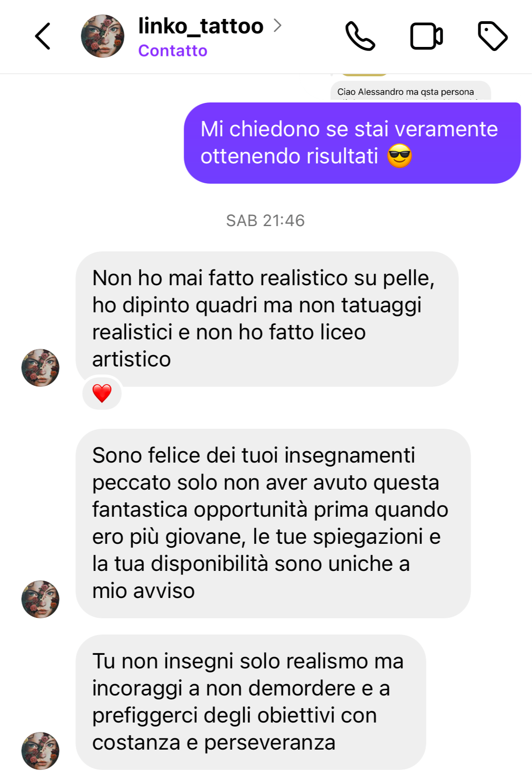This screenshot has height=783, width=532.
Task: Open avatar next to 'mio avviso' message
Action: pyautogui.click(x=40, y=599)
